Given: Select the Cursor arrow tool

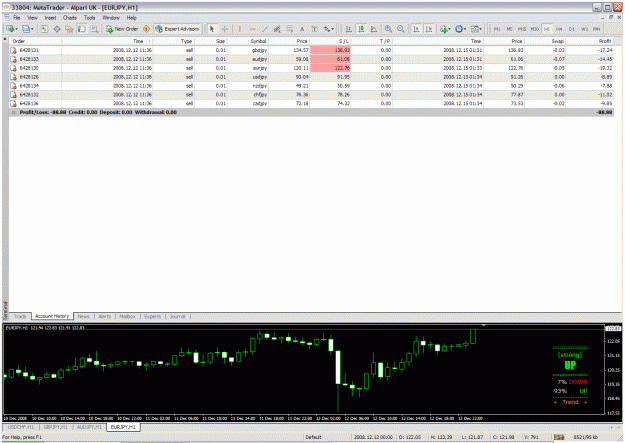Looking at the screenshot, I should coord(212,29).
